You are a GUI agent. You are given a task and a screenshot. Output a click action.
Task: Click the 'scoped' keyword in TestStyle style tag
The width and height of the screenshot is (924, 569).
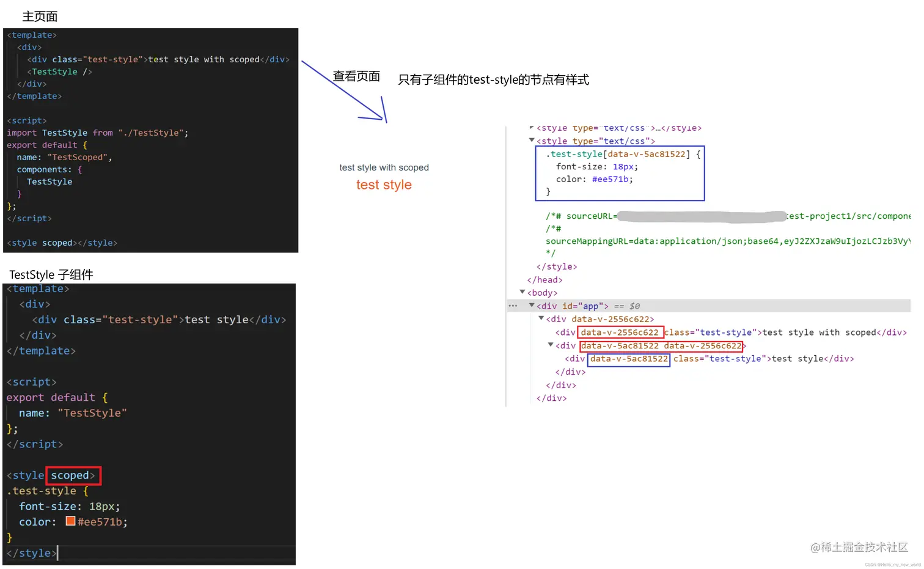coord(70,475)
